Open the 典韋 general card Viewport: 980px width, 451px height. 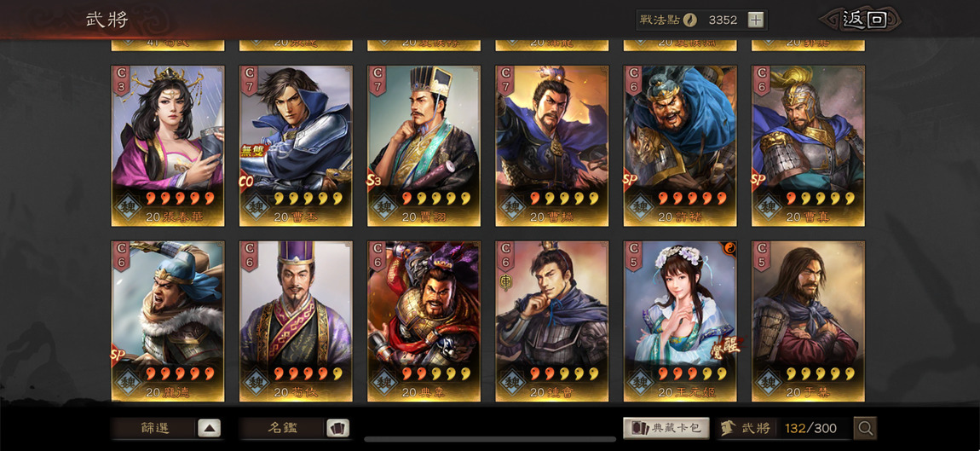click(x=424, y=321)
